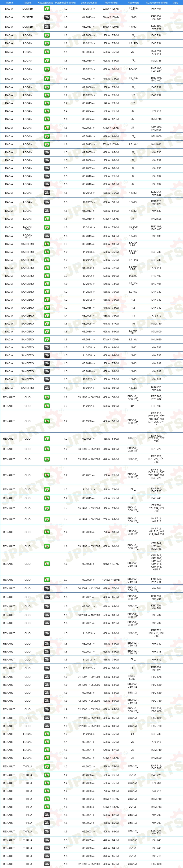Click diesel icon in Thalia K9K 718 row
This screenshot has height=868, width=183.
pos(47,856)
